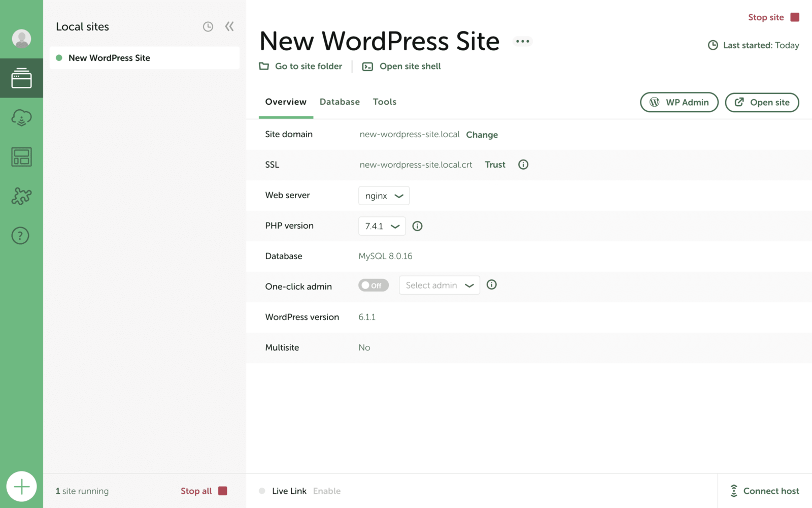Viewport: 812px width, 508px height.
Task: Click the folder icon beside Go to site folder
Action: [264, 66]
